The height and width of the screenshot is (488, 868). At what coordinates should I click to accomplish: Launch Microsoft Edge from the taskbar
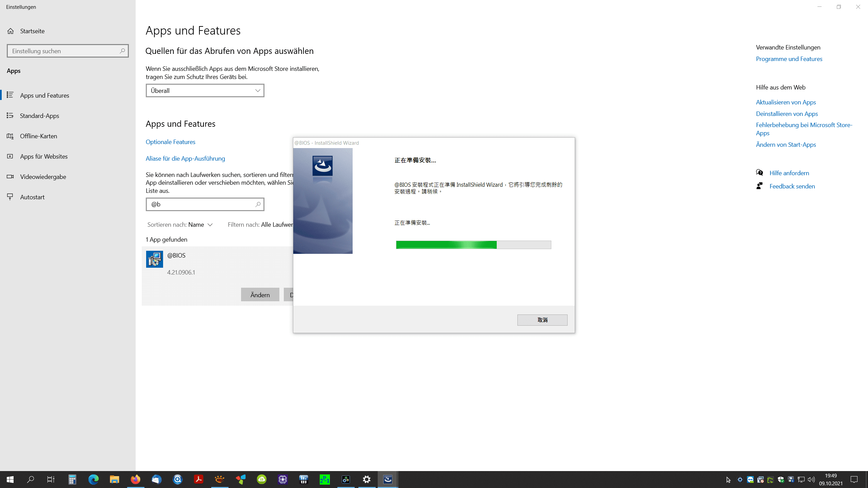pyautogui.click(x=93, y=480)
